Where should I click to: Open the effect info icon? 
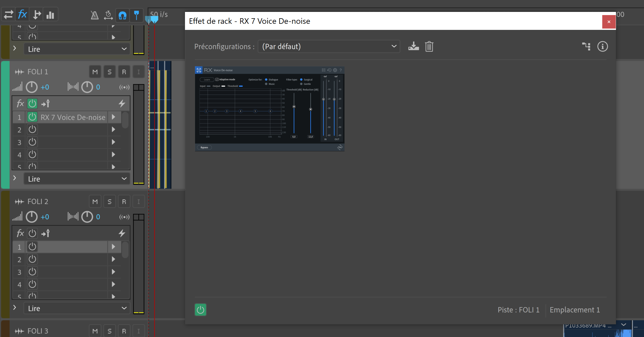(603, 47)
